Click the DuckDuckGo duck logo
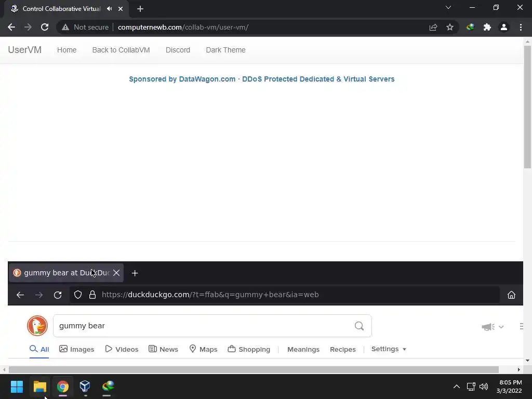This screenshot has height=399, width=532. pyautogui.click(x=37, y=326)
